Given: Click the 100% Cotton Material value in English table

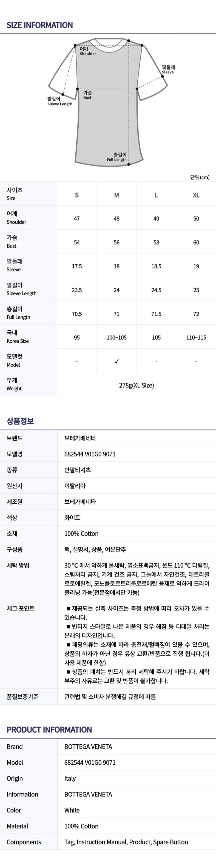Looking at the screenshot, I should (81, 826).
